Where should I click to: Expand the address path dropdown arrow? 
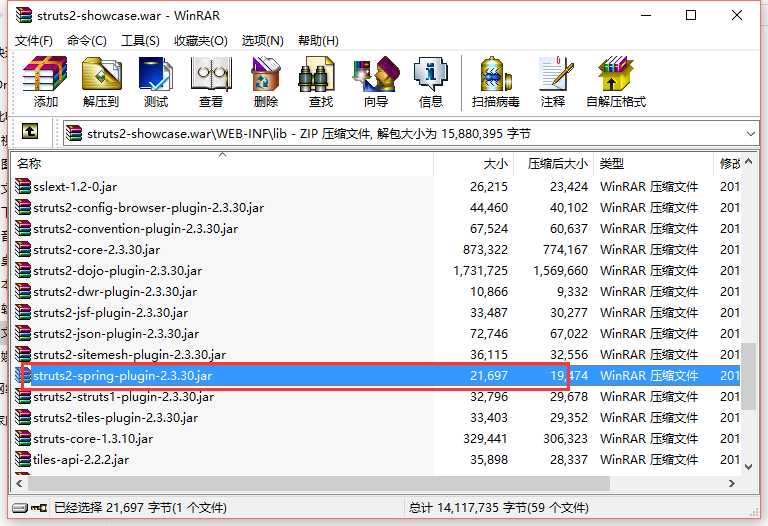pyautogui.click(x=750, y=134)
